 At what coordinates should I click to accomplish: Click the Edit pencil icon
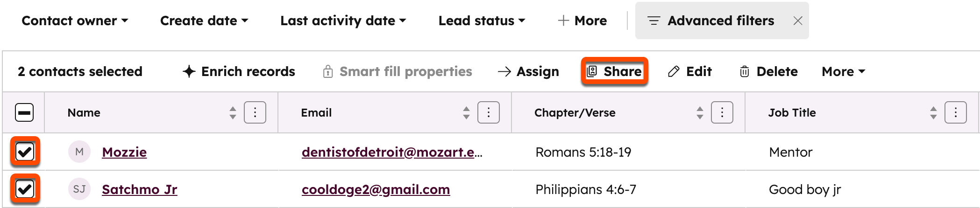point(673,71)
